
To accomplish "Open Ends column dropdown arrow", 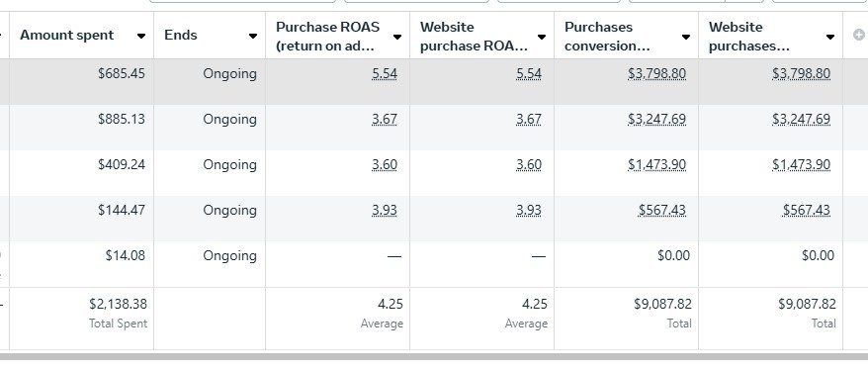I will tap(253, 36).
